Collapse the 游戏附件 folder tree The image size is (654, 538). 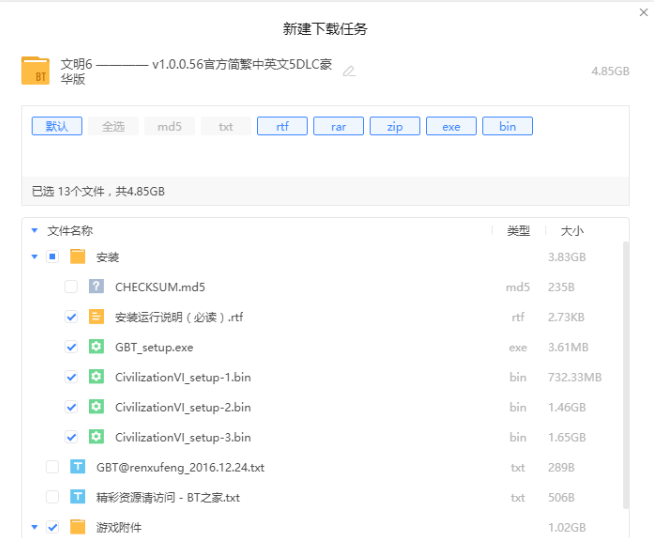coord(35,527)
